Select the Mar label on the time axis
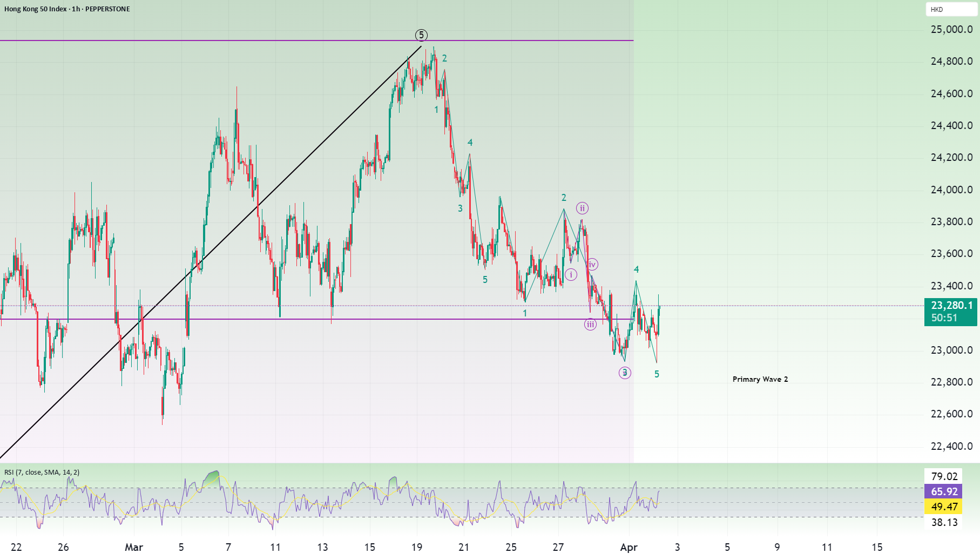 click(x=134, y=547)
